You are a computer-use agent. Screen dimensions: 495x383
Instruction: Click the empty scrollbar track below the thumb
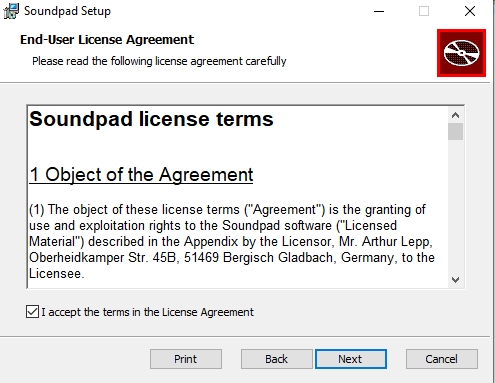pos(455,207)
